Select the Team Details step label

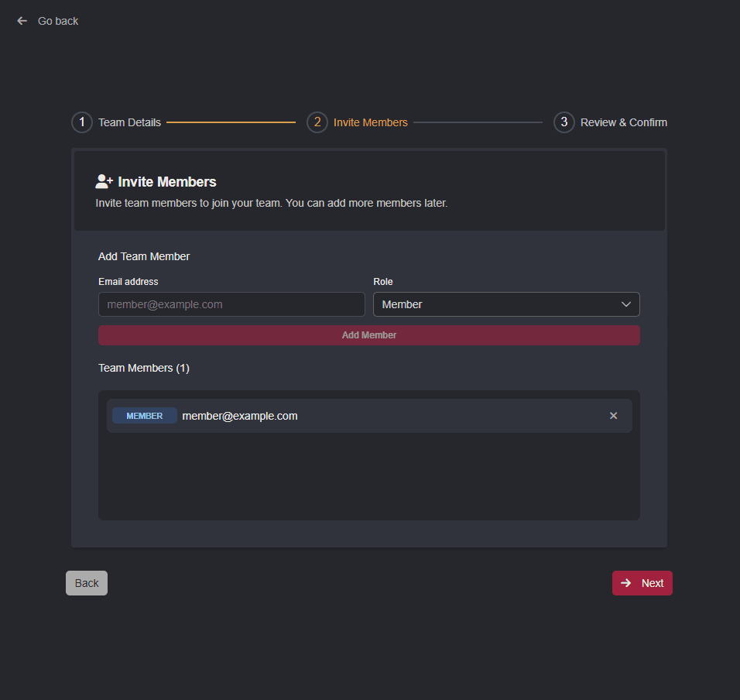click(x=129, y=122)
